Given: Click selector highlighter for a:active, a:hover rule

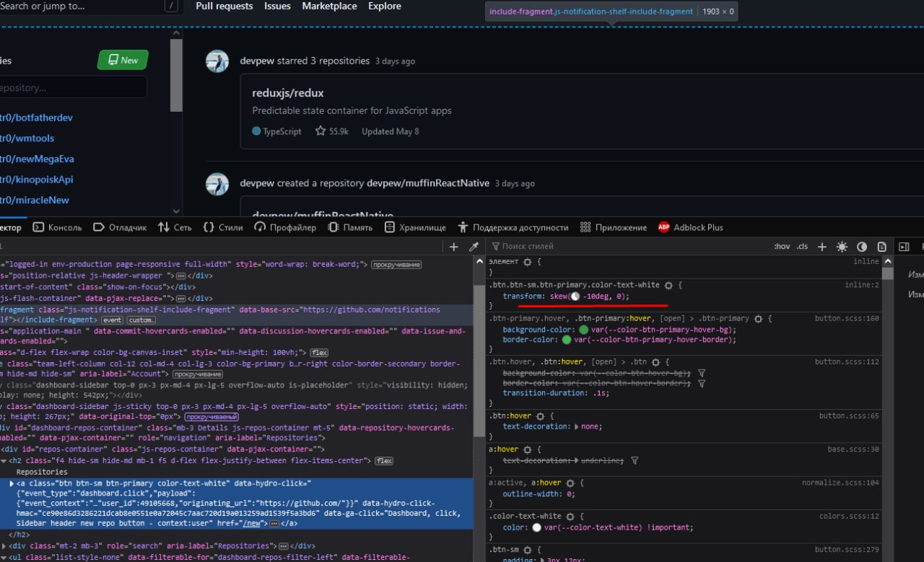Looking at the screenshot, I should 570,483.
